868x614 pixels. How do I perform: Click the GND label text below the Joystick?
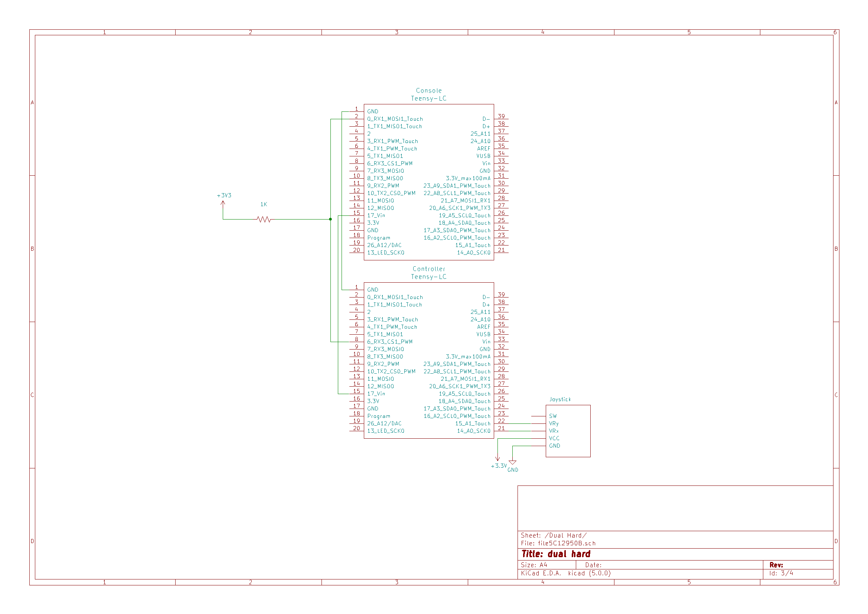tap(513, 470)
